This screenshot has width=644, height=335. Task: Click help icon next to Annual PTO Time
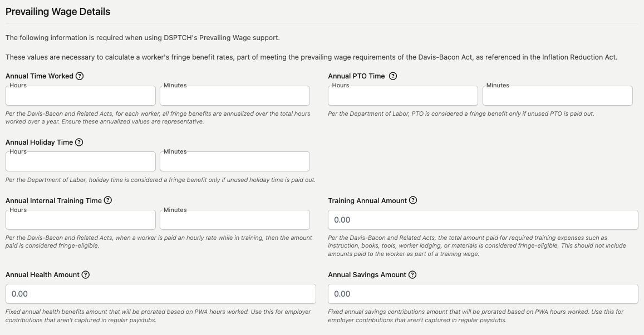tap(393, 76)
